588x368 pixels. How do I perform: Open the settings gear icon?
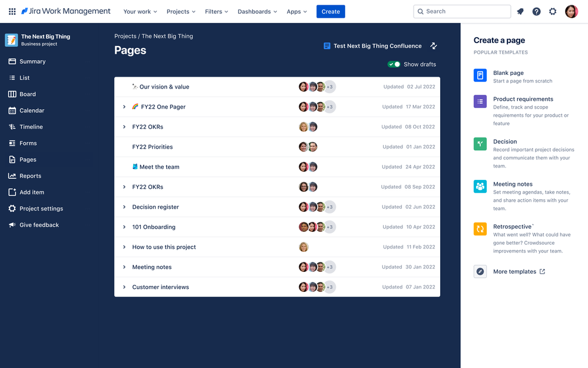(x=553, y=11)
